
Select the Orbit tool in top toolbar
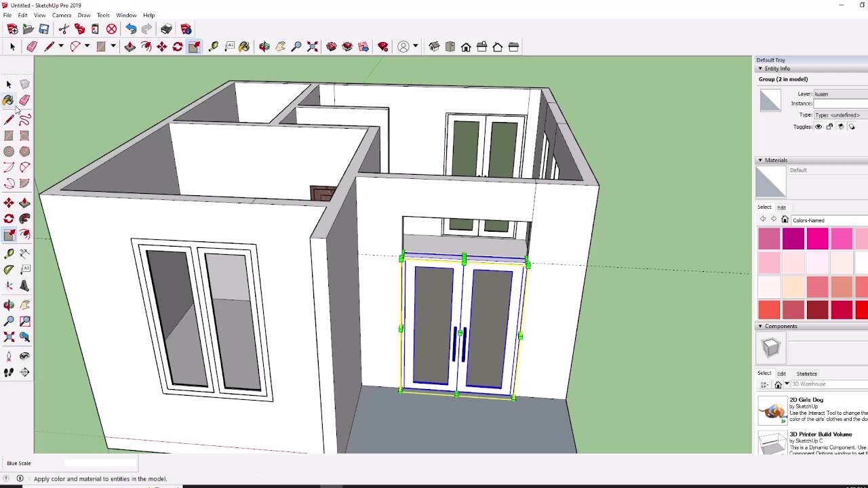click(264, 47)
